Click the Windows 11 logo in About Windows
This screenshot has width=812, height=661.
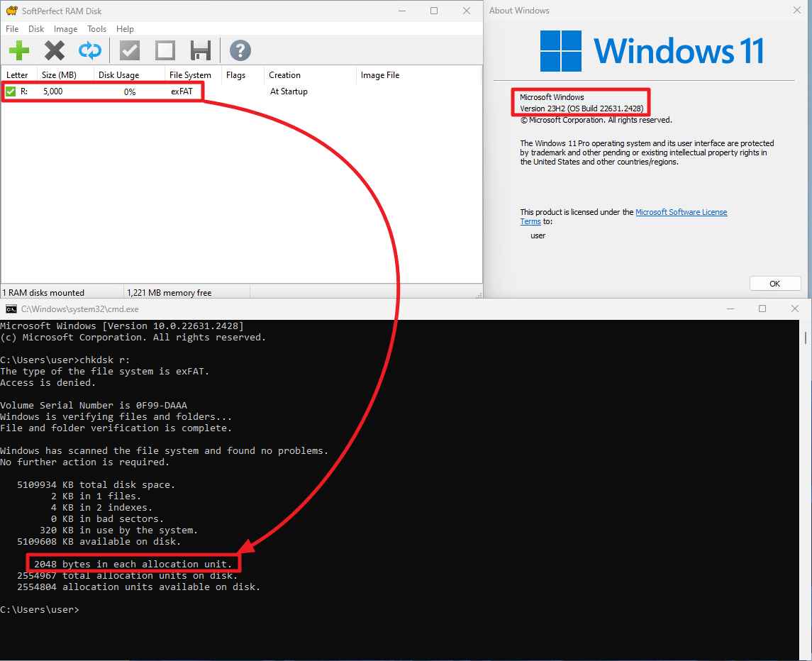coord(652,51)
